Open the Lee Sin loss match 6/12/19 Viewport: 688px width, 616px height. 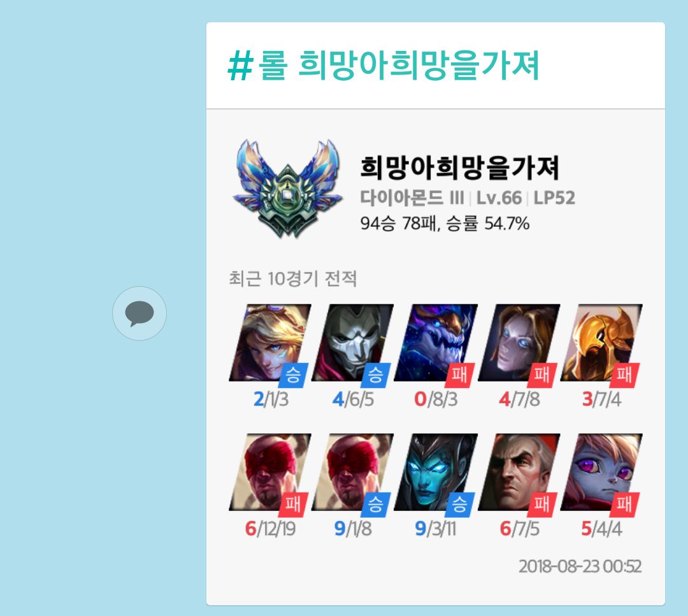[270, 472]
